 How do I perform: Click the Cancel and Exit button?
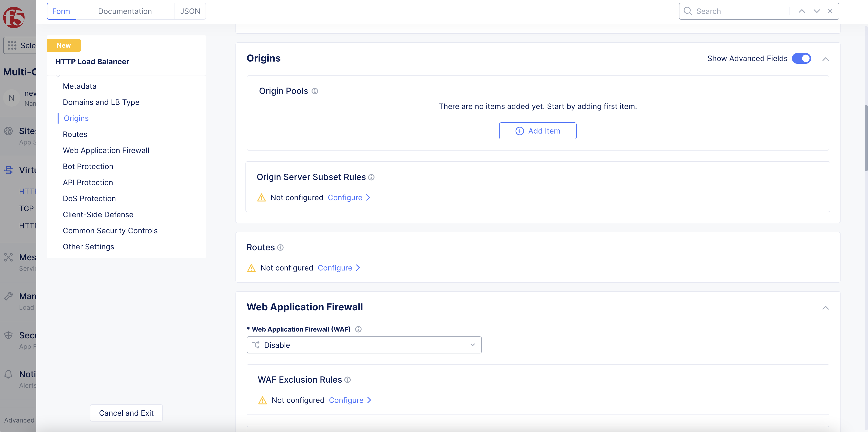click(126, 413)
